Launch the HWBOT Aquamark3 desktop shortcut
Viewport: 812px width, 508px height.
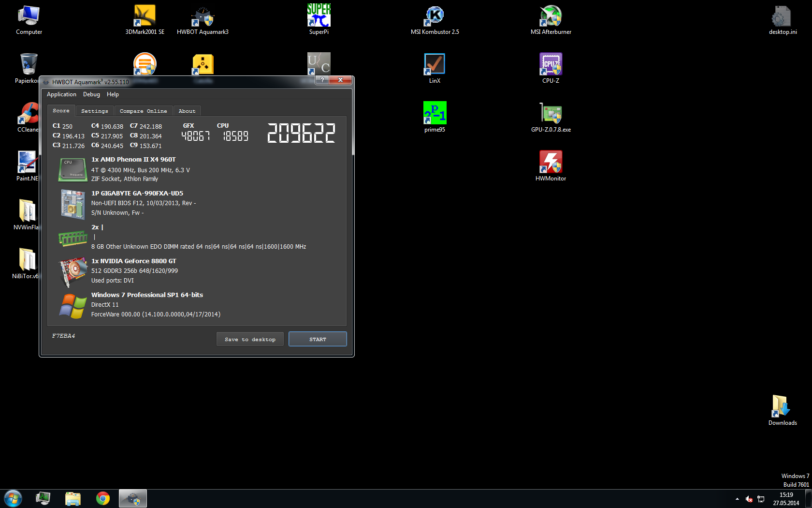coord(203,20)
